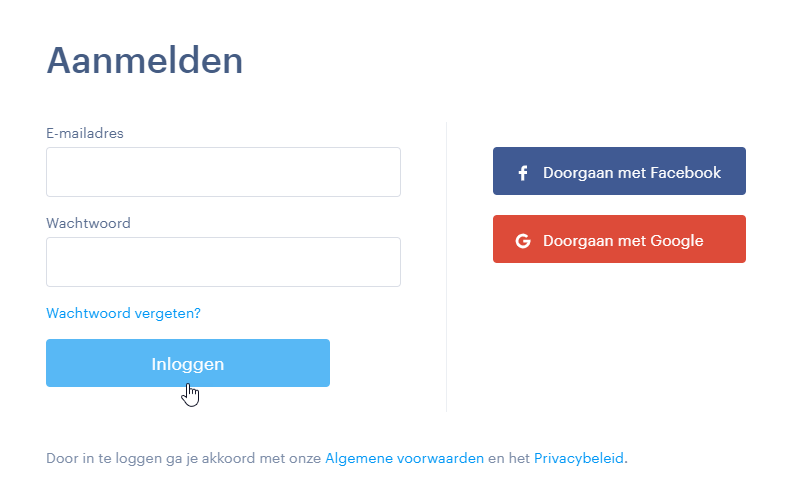The image size is (791, 504).
Task: Click the 'E-mailadres' field label
Action: 85,133
